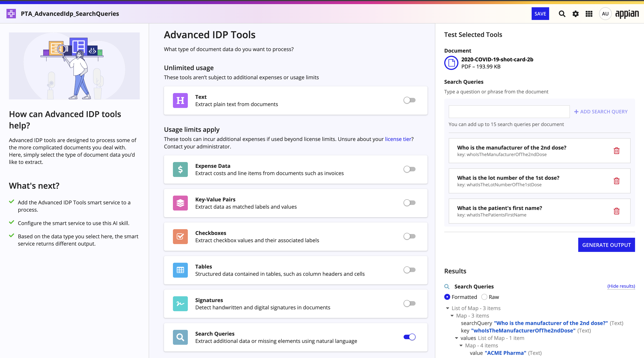Click the Appian logo
This screenshot has width=644, height=358.
tap(627, 14)
